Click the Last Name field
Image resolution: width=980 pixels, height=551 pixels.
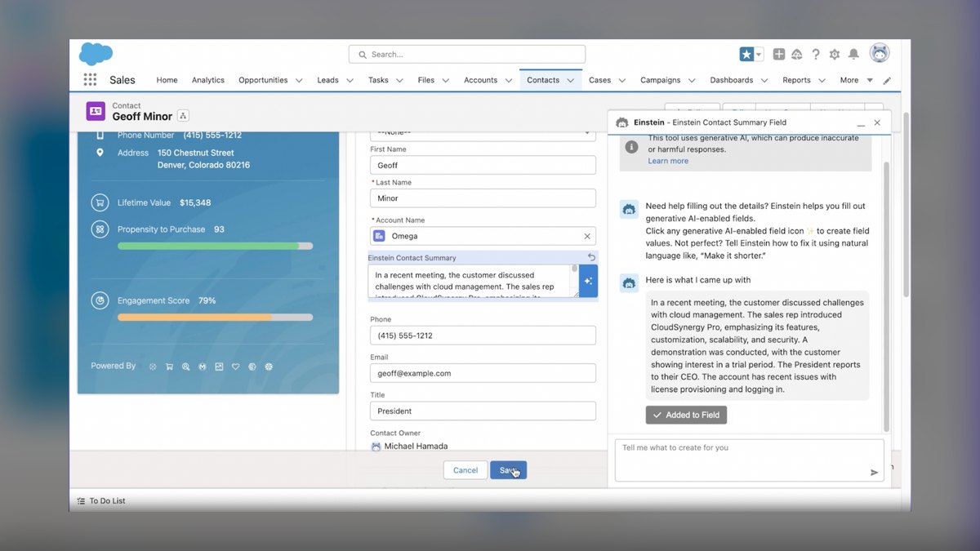[x=483, y=198]
